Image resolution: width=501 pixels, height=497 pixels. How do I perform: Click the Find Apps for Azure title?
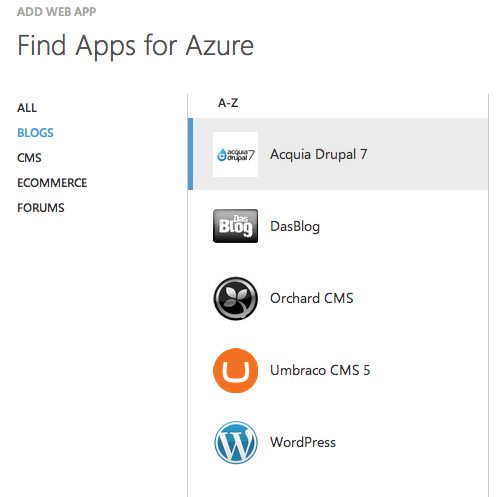[135, 46]
